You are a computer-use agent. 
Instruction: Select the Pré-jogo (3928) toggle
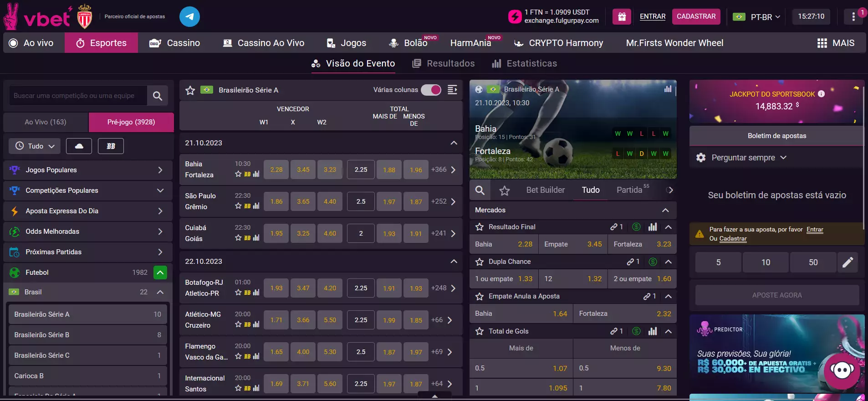coord(131,122)
